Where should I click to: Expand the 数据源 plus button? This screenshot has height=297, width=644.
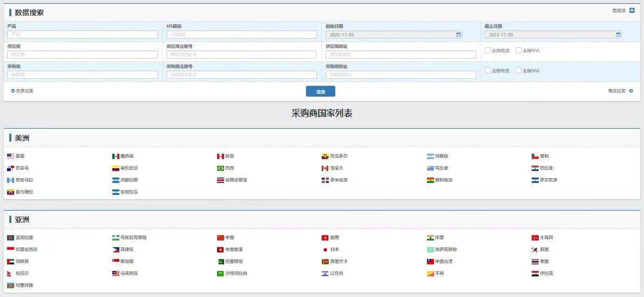(632, 10)
